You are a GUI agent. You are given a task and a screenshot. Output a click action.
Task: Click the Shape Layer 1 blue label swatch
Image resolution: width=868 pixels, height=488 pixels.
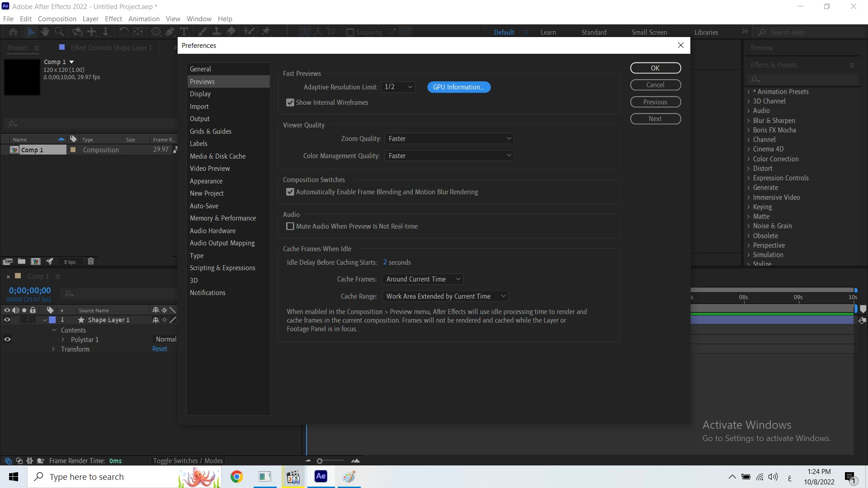(52, 320)
